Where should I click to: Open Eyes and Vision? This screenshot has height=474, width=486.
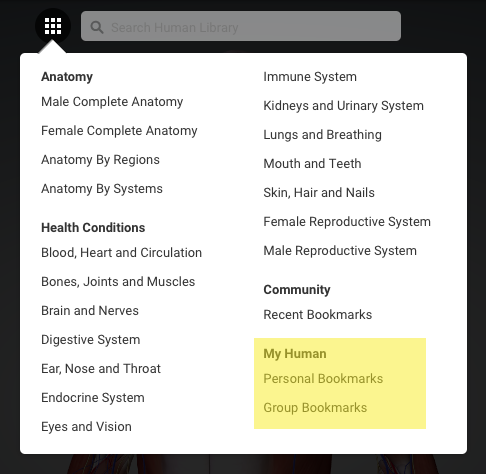coord(86,427)
